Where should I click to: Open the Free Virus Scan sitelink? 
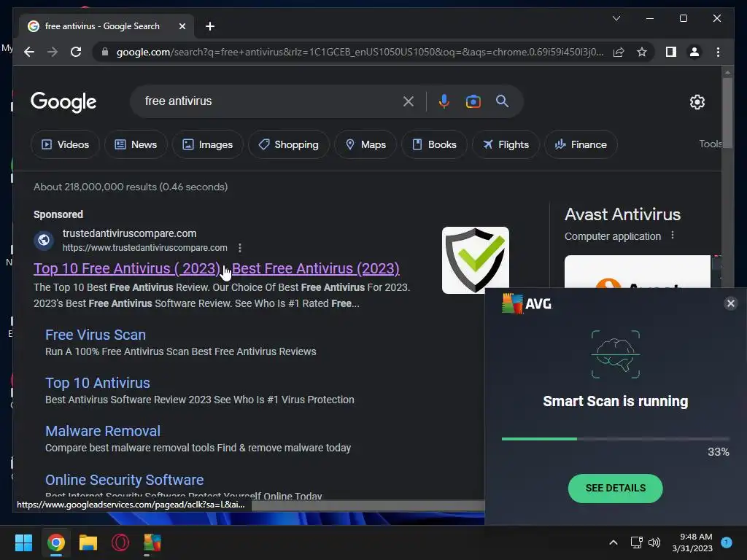(96, 335)
